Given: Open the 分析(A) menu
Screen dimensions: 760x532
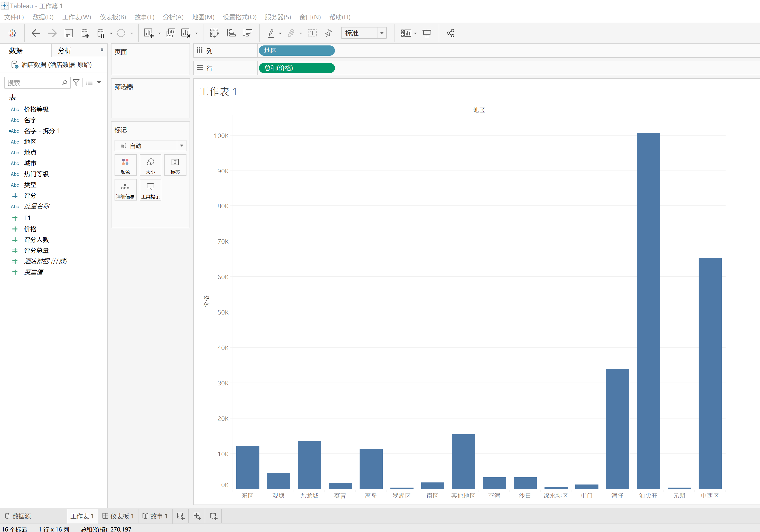Looking at the screenshot, I should (173, 17).
